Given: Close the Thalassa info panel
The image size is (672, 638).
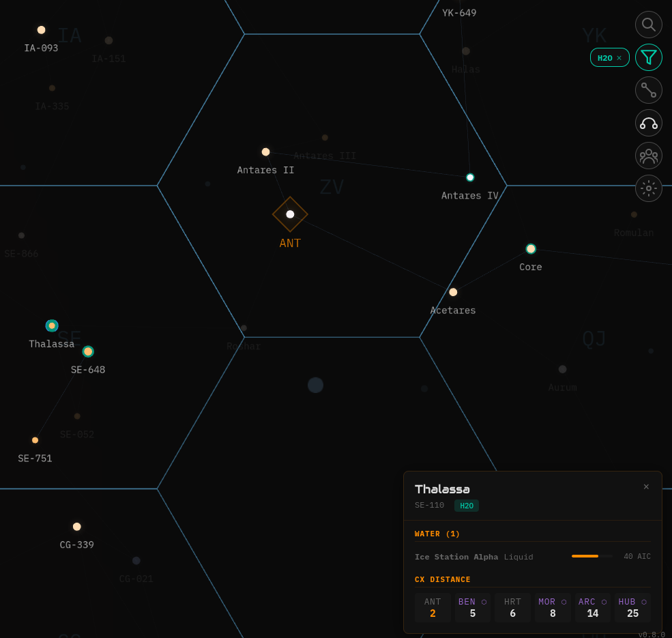Looking at the screenshot, I should (x=646, y=487).
